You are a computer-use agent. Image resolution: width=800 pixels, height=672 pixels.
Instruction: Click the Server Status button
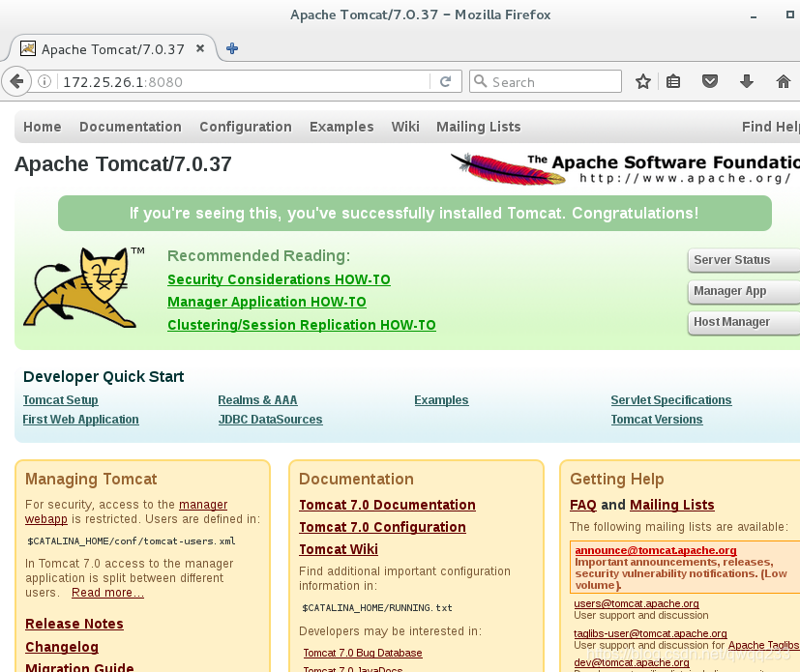click(x=744, y=260)
